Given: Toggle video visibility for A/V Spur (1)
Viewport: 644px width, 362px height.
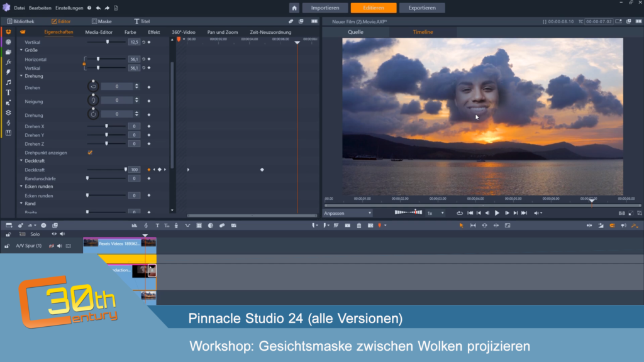Looking at the screenshot, I should (52, 246).
